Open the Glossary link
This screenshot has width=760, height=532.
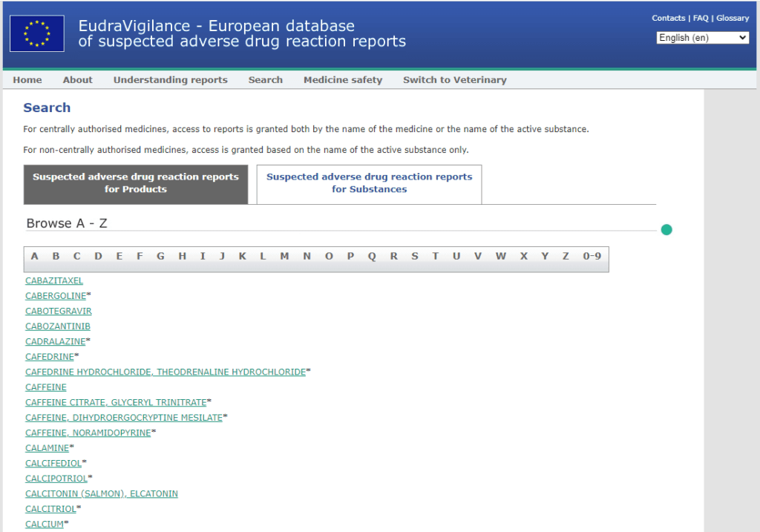733,18
